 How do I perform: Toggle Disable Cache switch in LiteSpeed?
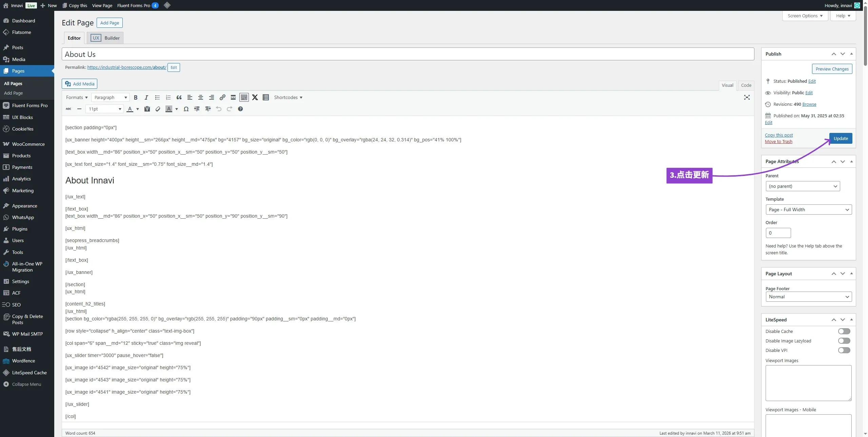point(844,331)
